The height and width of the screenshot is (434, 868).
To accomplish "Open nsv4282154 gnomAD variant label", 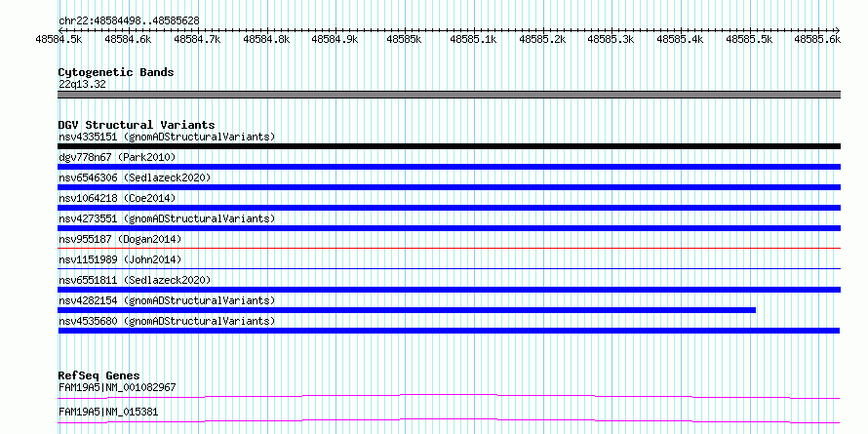I will click(x=167, y=300).
